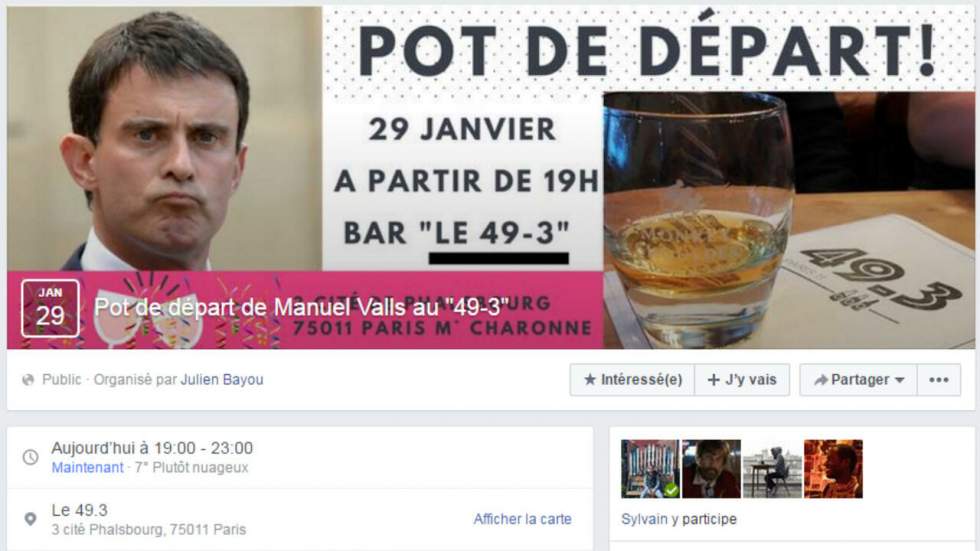Click the share arrow icon on Partager
This screenshot has width=980, height=551.
coord(821,380)
